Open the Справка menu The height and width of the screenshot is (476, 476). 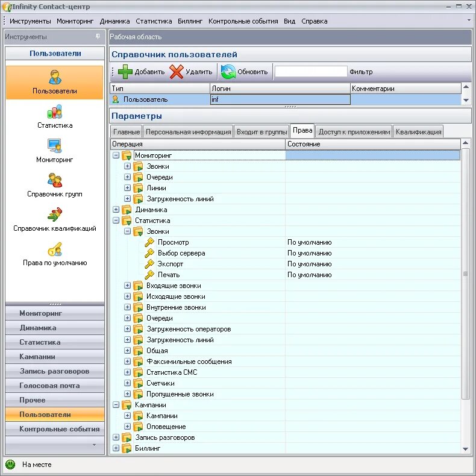pyautogui.click(x=314, y=21)
